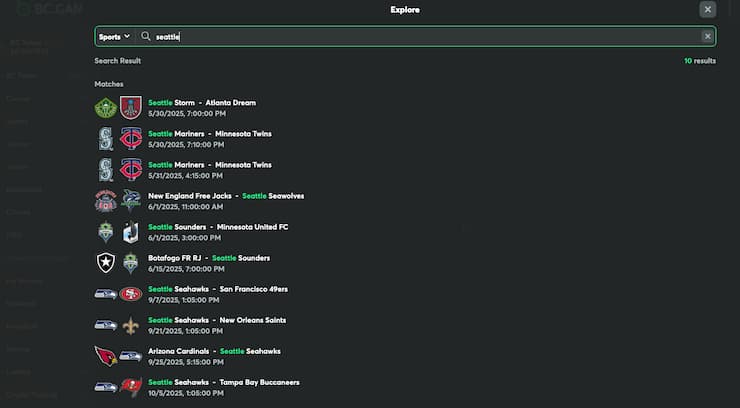
Task: Click the date '10/5/2025, 1:05:00 PM'
Action: point(186,393)
